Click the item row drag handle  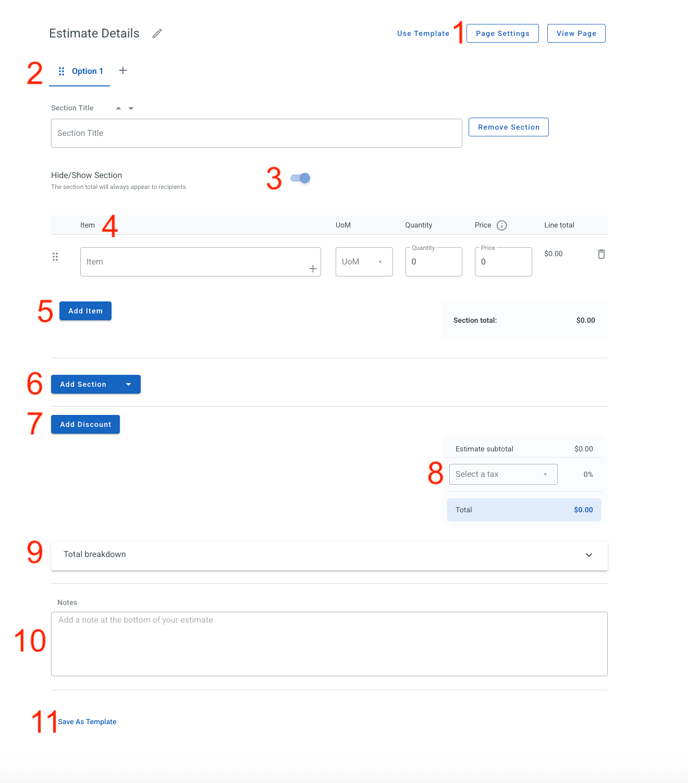pos(55,257)
